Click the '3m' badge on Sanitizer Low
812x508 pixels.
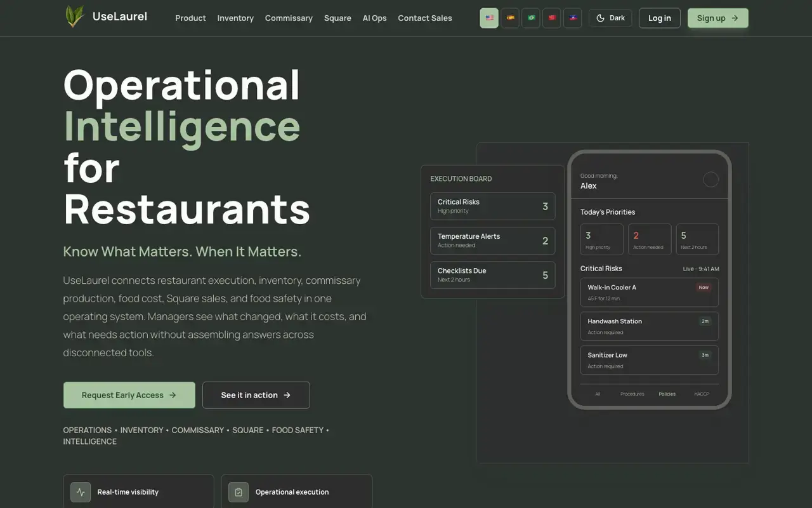coord(705,355)
